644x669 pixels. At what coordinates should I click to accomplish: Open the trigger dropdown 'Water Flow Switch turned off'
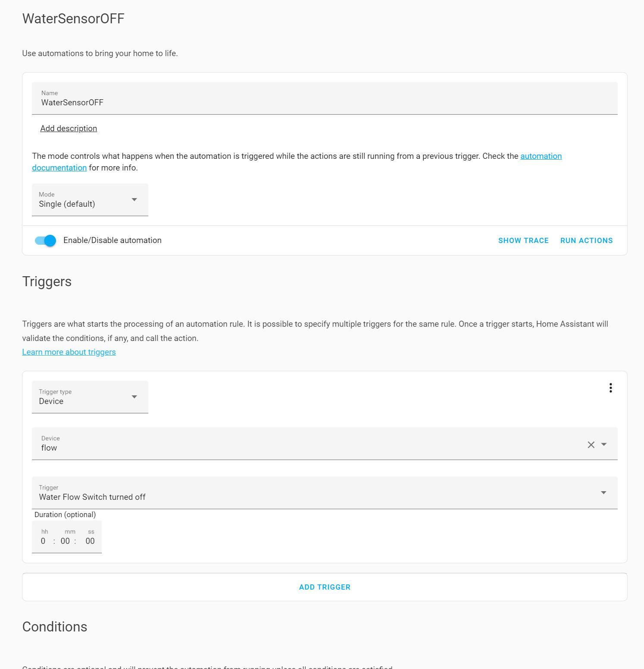(x=302, y=492)
